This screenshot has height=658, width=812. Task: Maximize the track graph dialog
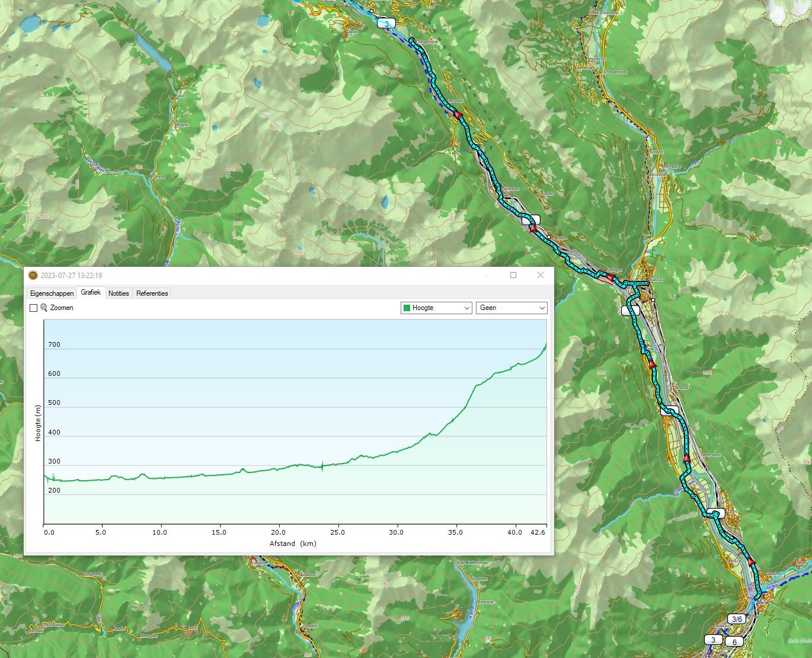point(513,275)
